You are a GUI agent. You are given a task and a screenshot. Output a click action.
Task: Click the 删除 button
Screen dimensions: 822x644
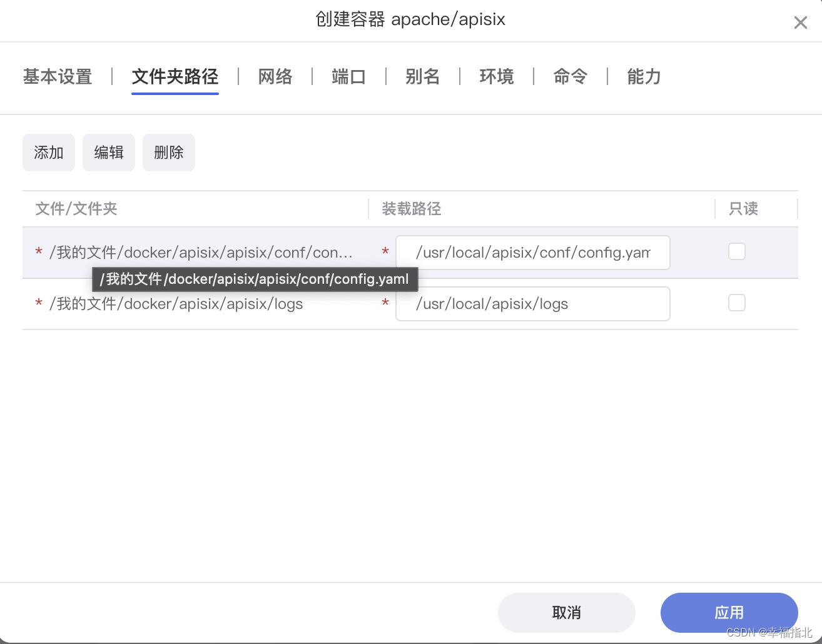point(169,153)
